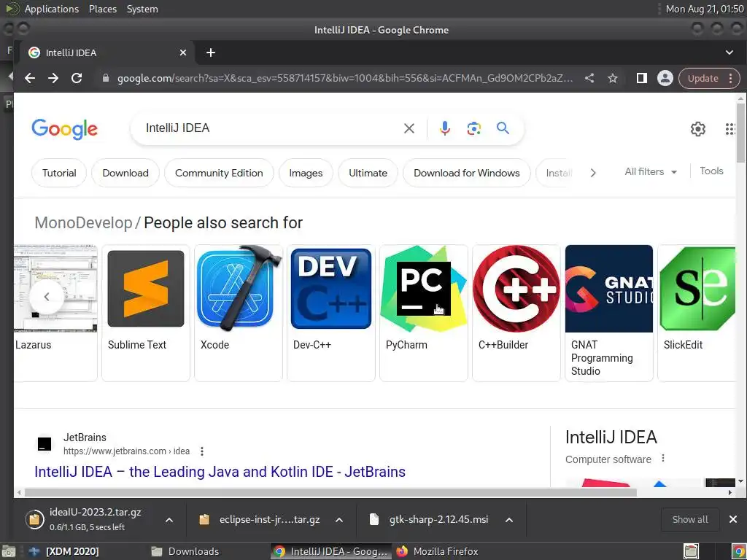This screenshot has width=747, height=560.
Task: Open knowledge panel more options
Action: pos(662,458)
